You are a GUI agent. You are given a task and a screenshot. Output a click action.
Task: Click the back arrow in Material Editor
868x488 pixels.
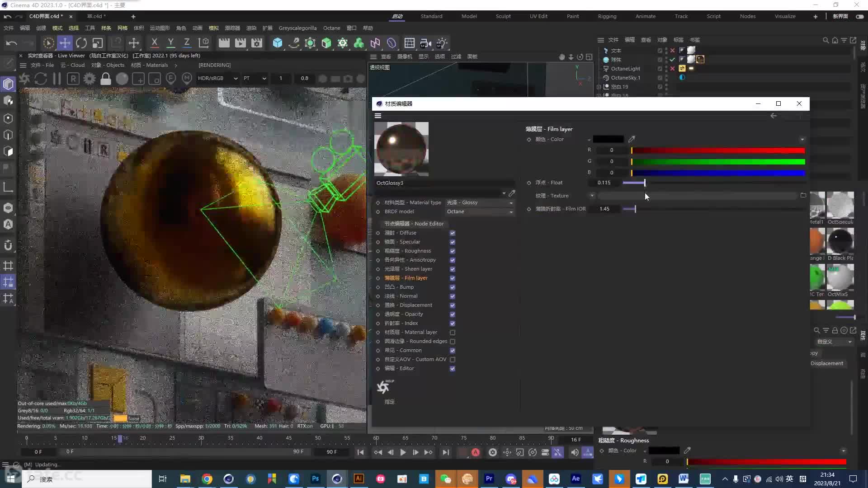click(x=774, y=116)
